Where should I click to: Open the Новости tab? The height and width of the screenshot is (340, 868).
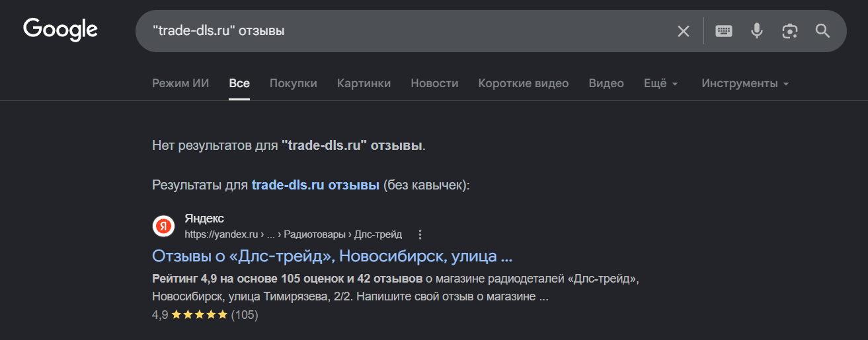[434, 83]
